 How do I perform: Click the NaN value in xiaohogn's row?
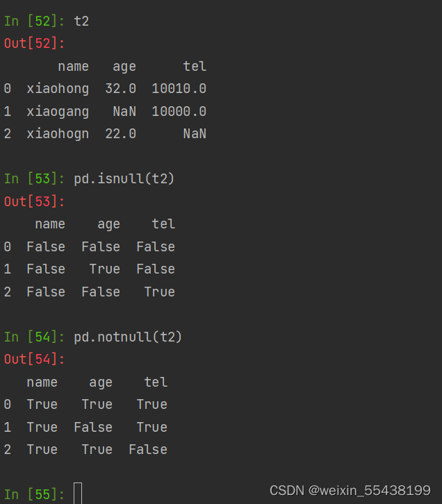coord(195,133)
